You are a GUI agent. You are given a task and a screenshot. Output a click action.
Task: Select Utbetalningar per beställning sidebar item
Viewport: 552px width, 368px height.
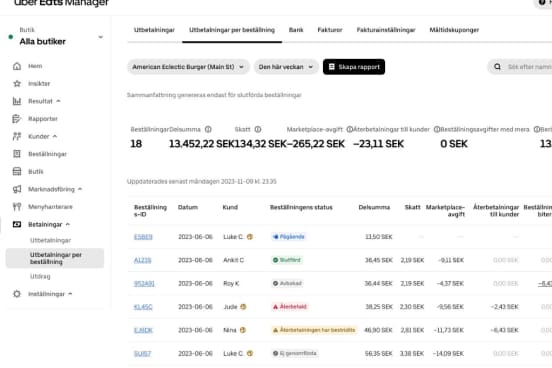click(x=55, y=258)
